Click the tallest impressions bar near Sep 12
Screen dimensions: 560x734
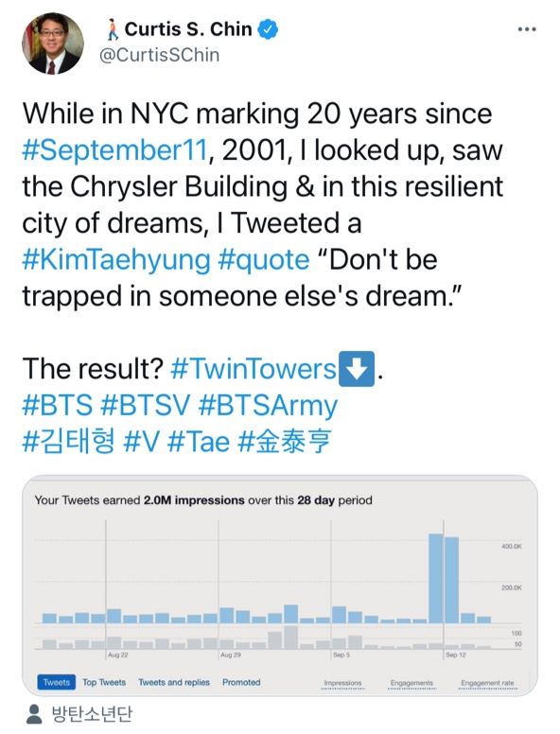pyautogui.click(x=436, y=578)
